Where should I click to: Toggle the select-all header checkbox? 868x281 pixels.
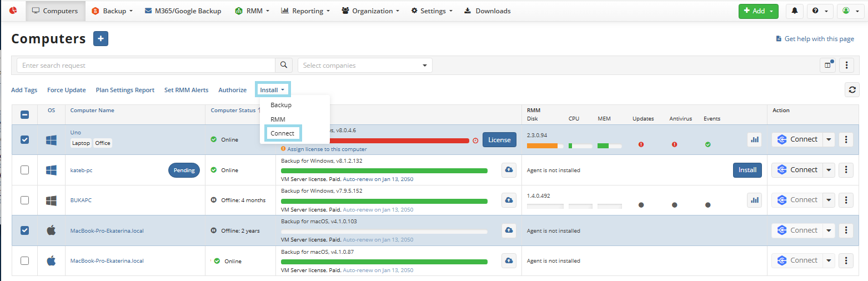coord(25,114)
